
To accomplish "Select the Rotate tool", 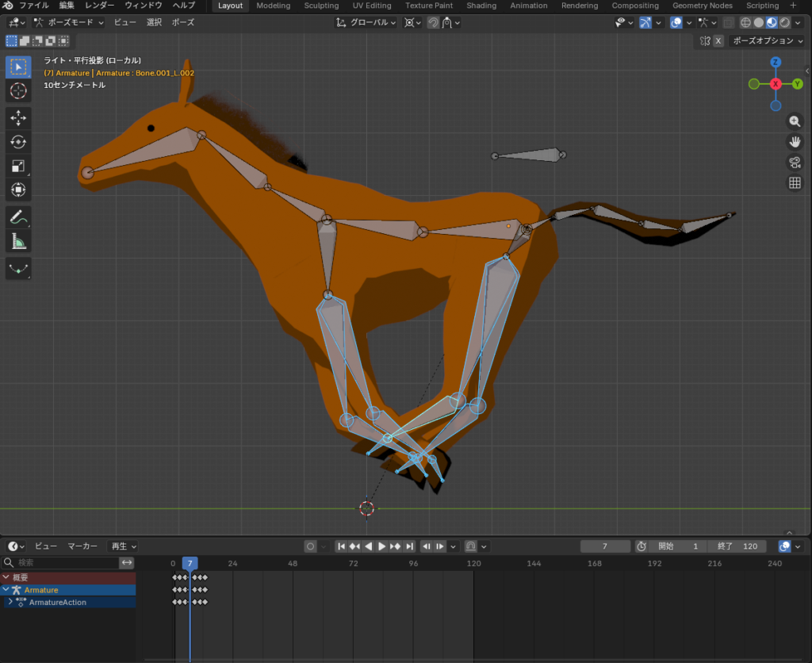I will (x=18, y=142).
